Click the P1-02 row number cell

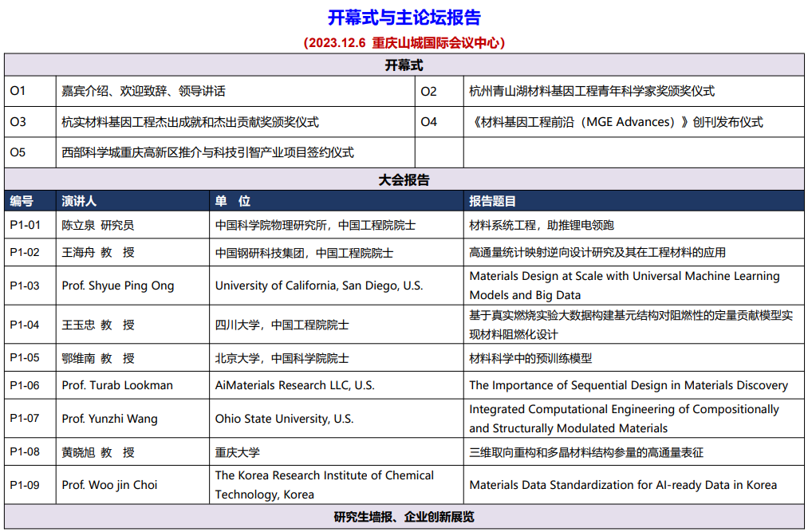tap(25, 253)
